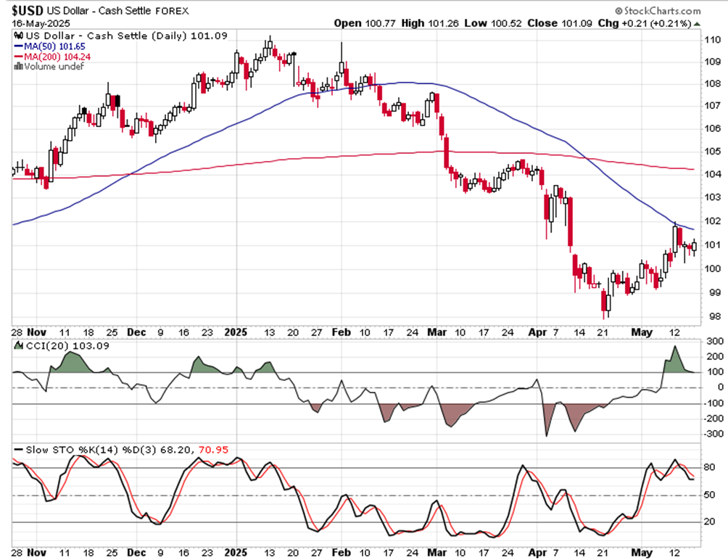The width and height of the screenshot is (728, 560).
Task: Click the MA(200) 104.24 legend label
Action: [x=57, y=57]
